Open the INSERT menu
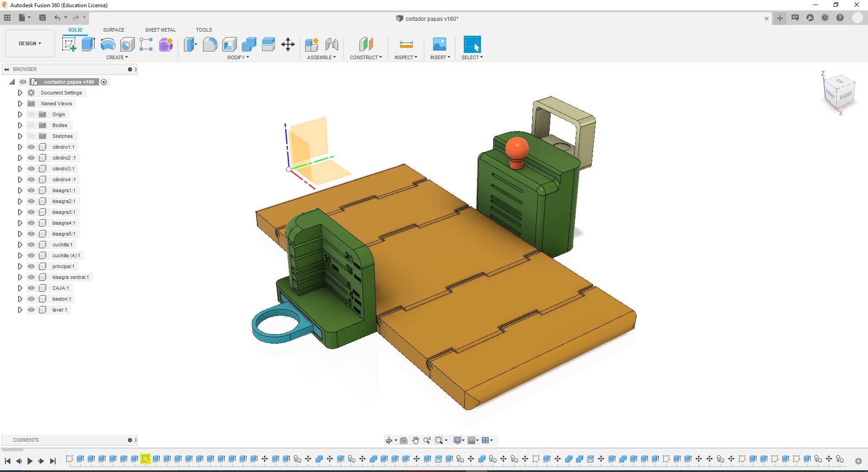Image resolution: width=868 pixels, height=472 pixels. [440, 57]
